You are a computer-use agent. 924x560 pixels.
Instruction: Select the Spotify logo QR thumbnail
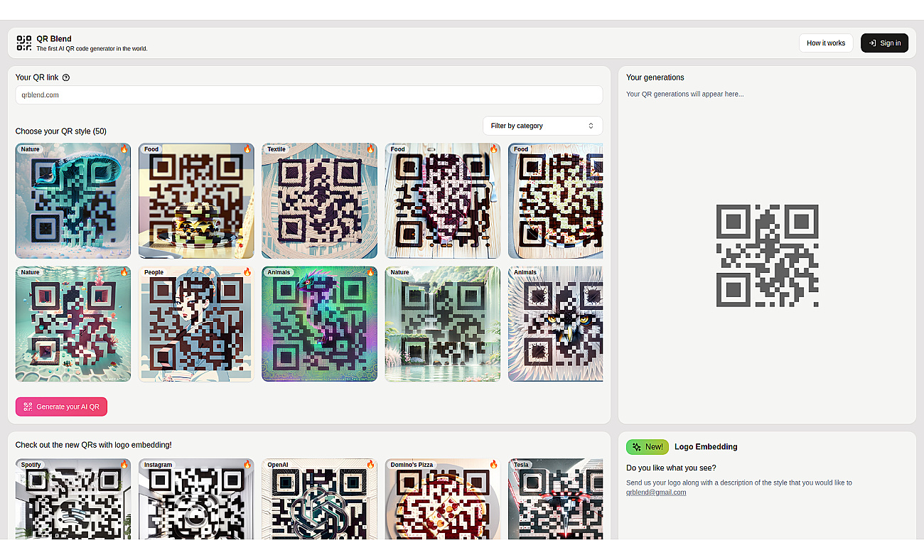point(73,499)
